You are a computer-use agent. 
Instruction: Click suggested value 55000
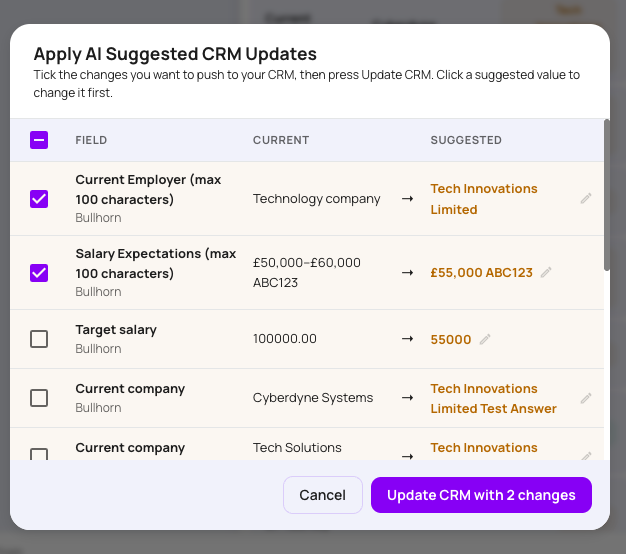coord(451,339)
